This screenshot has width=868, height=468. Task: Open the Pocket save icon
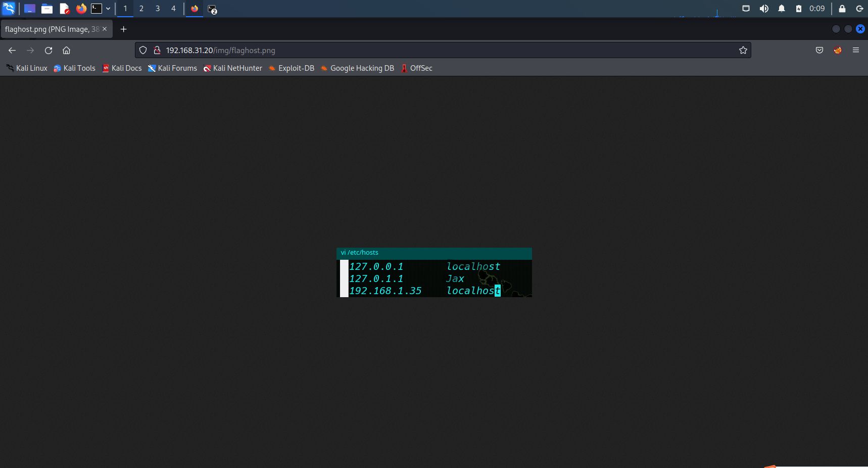(819, 51)
